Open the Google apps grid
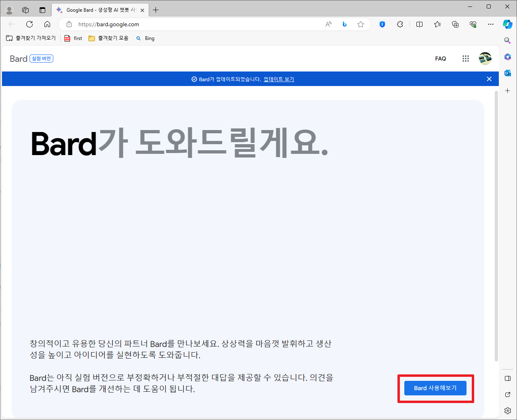The width and height of the screenshot is (517, 420). [x=466, y=59]
